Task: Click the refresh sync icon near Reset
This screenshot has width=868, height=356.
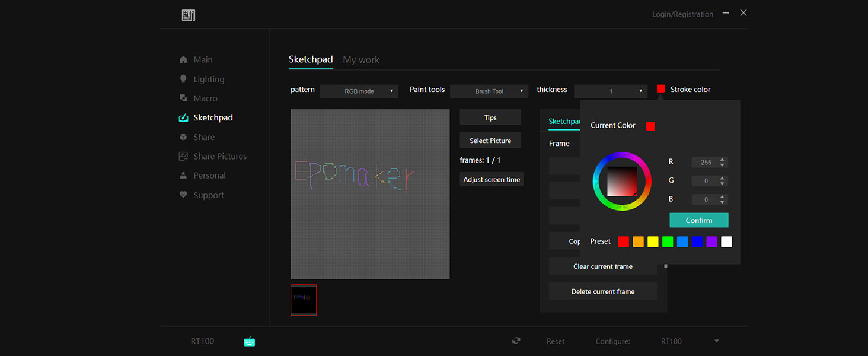Action: tap(516, 341)
